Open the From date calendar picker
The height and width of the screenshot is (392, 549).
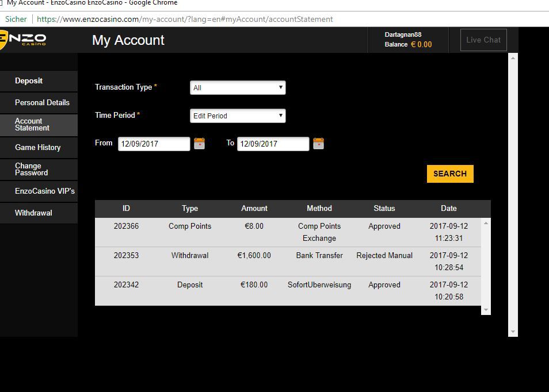pos(199,143)
